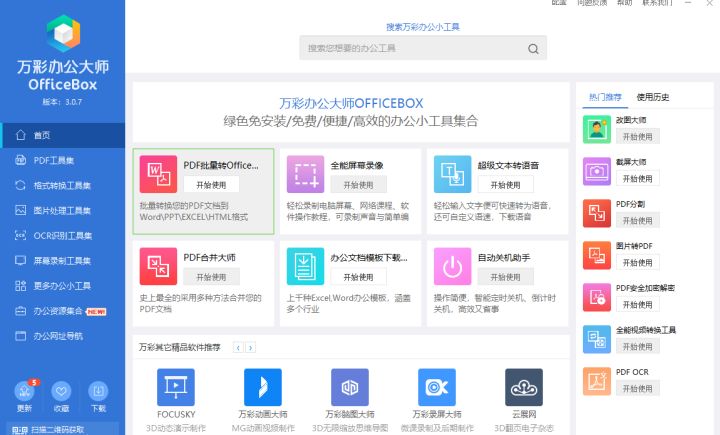Click the 下载 download icon
Viewport: 720px width, 435px height.
[98, 391]
